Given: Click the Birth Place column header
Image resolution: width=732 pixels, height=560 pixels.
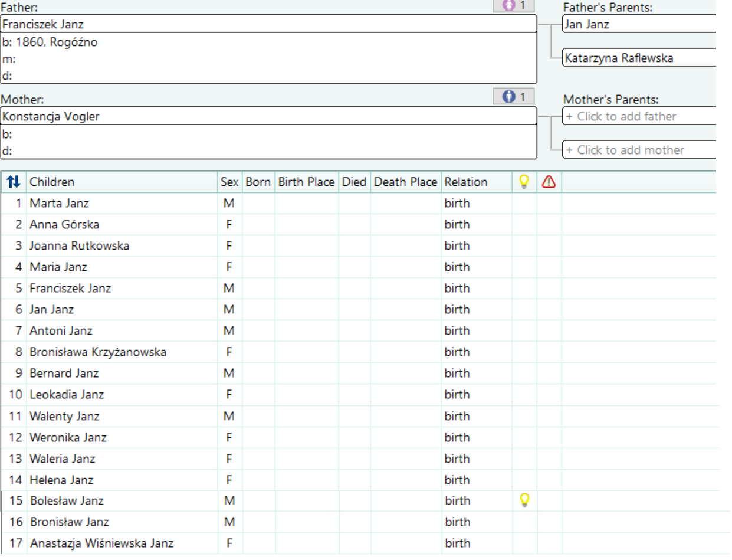Looking at the screenshot, I should pos(306,182).
